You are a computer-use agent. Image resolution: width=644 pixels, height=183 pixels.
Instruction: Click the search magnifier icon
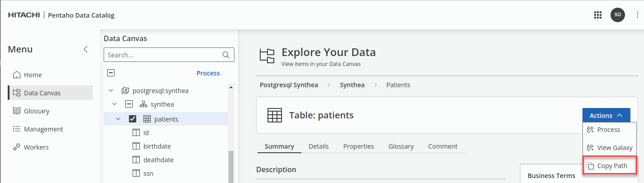coord(226,55)
